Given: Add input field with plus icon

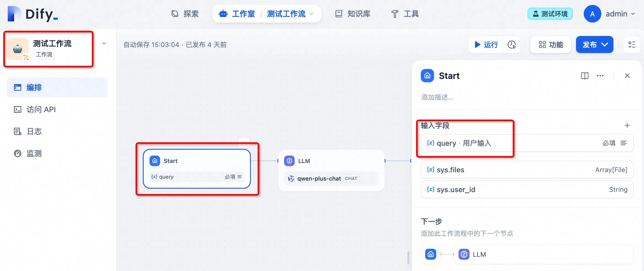Looking at the screenshot, I should click(x=627, y=125).
